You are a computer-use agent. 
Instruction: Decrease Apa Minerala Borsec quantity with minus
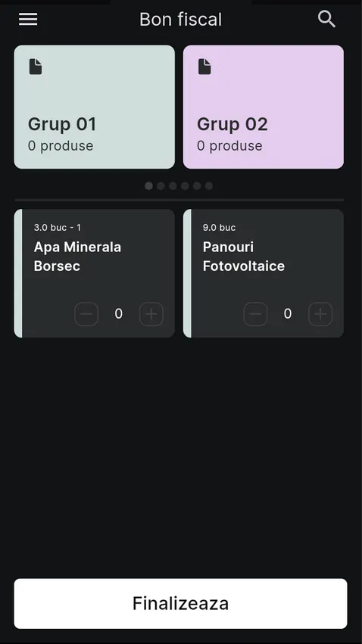pos(86,314)
